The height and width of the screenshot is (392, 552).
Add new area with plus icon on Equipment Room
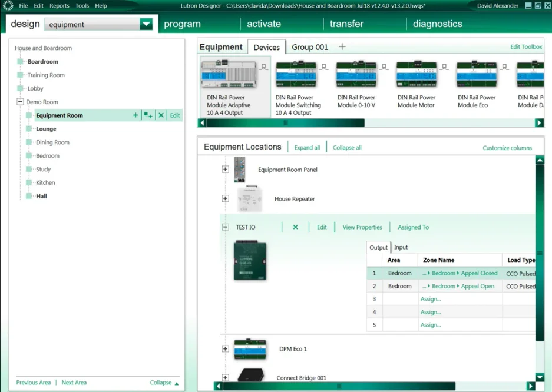click(x=135, y=115)
